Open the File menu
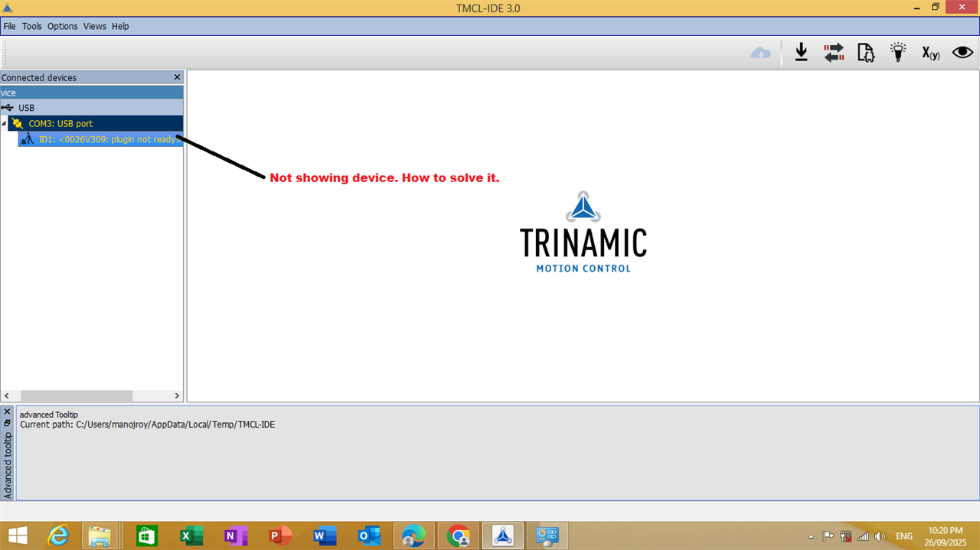Screen dimensions: 980x550 9,26
